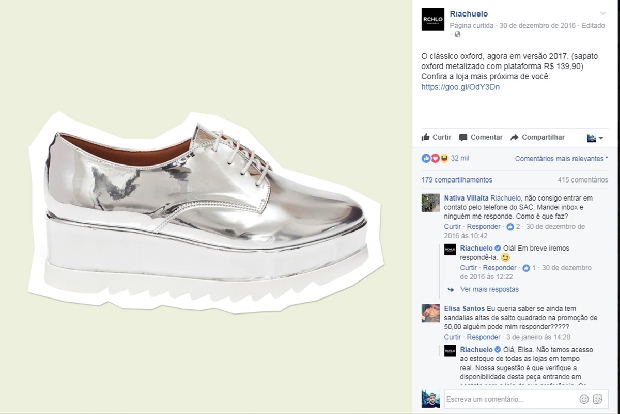Click the Compartilhar arrow icon

pos(514,138)
